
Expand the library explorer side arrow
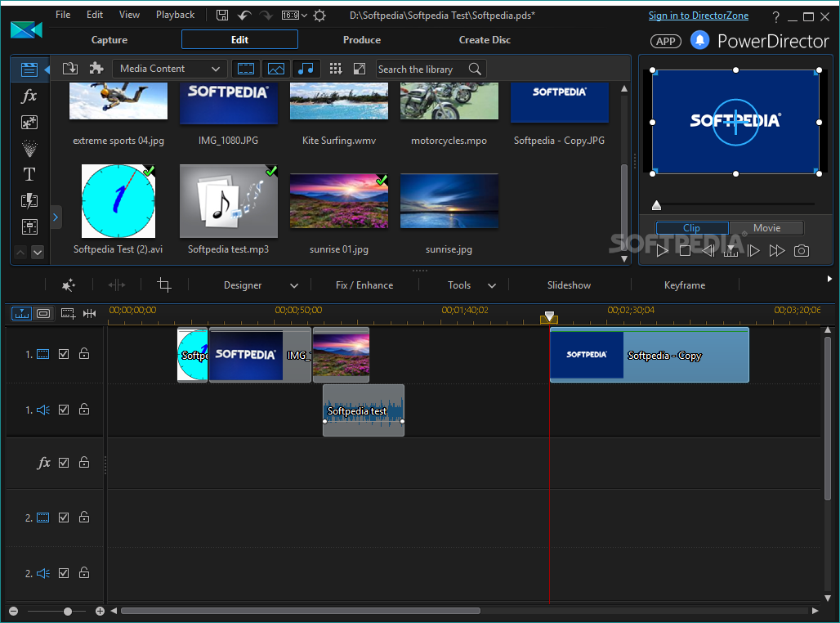(x=56, y=217)
